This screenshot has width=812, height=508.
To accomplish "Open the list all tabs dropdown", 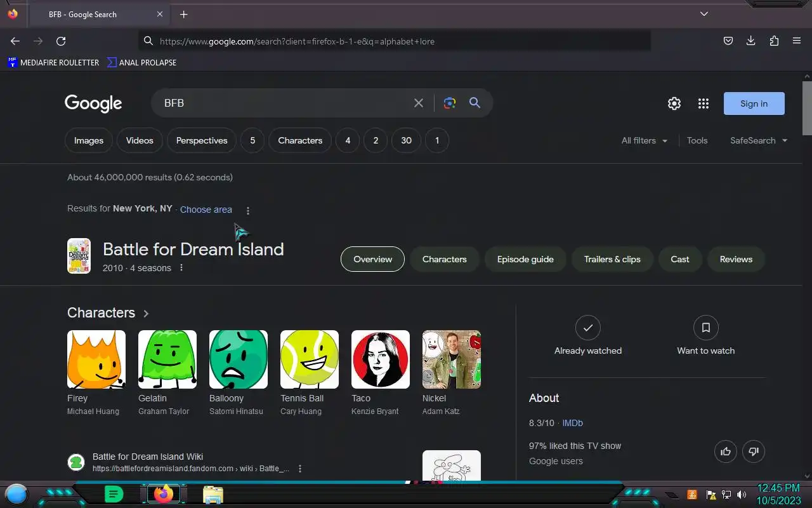I will pyautogui.click(x=704, y=14).
